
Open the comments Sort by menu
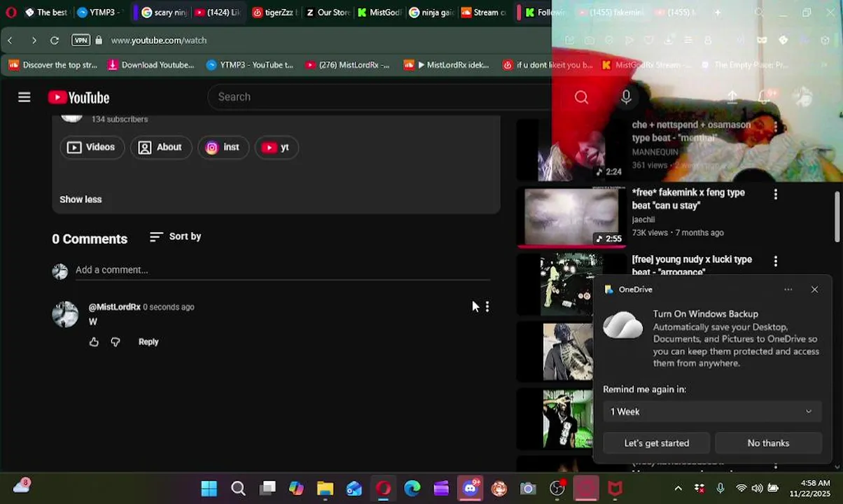coord(176,237)
